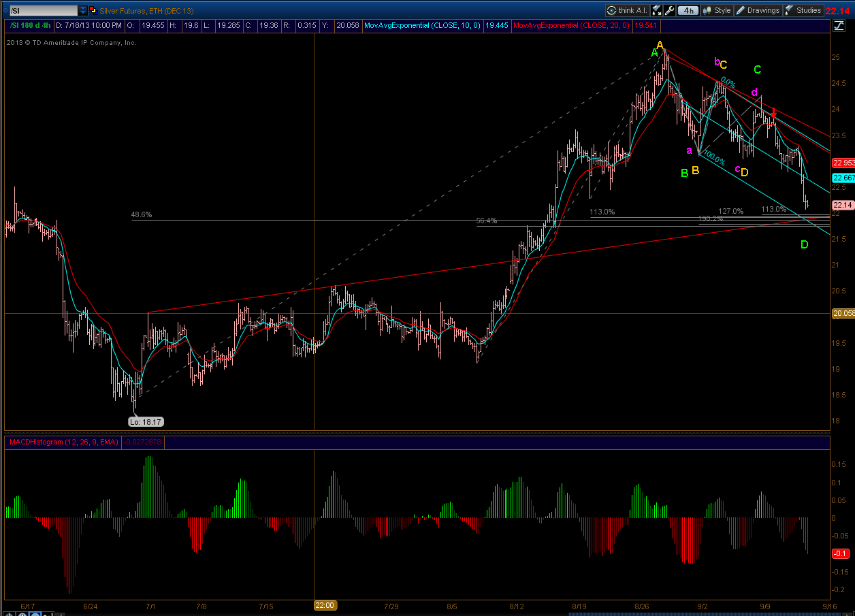Open the Drawings menu
The width and height of the screenshot is (855, 616).
758,10
